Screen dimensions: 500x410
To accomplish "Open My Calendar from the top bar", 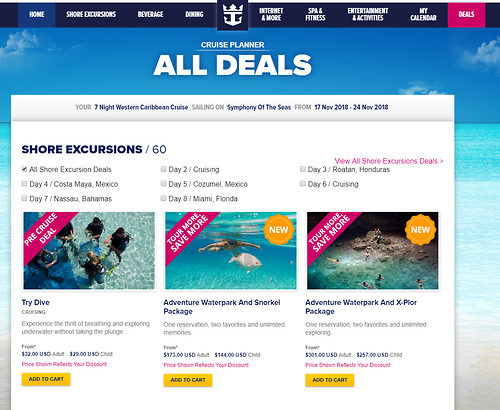I will [423, 14].
